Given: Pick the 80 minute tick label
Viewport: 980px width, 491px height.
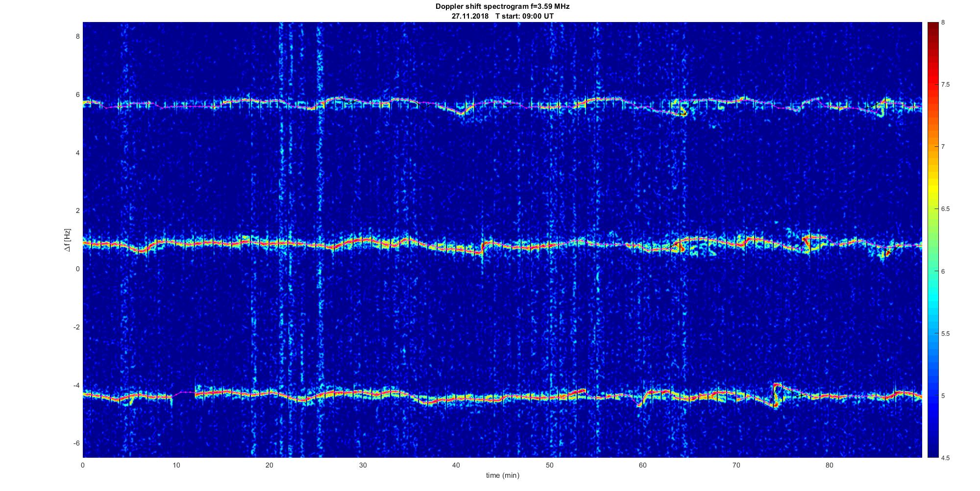Looking at the screenshot, I should pos(829,465).
